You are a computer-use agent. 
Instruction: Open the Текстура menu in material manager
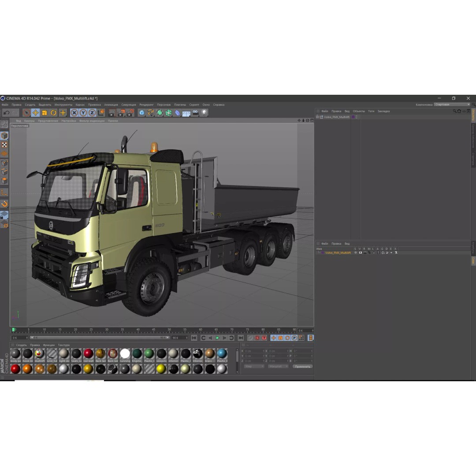(64, 345)
